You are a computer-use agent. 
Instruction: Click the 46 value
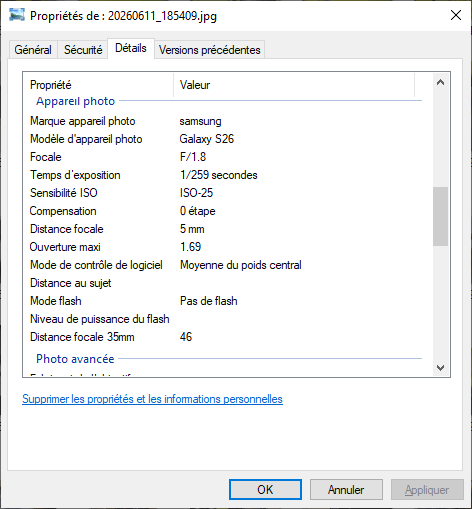[x=186, y=337]
